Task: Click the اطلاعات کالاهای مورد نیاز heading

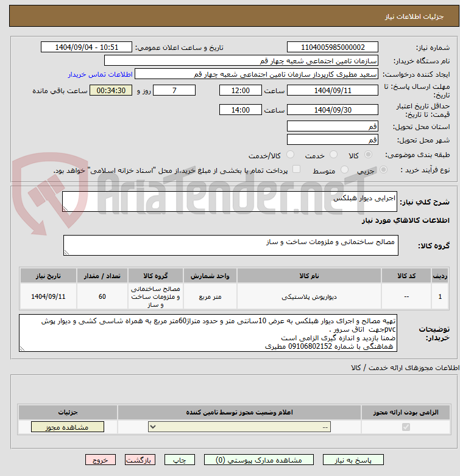Action: [406, 220]
